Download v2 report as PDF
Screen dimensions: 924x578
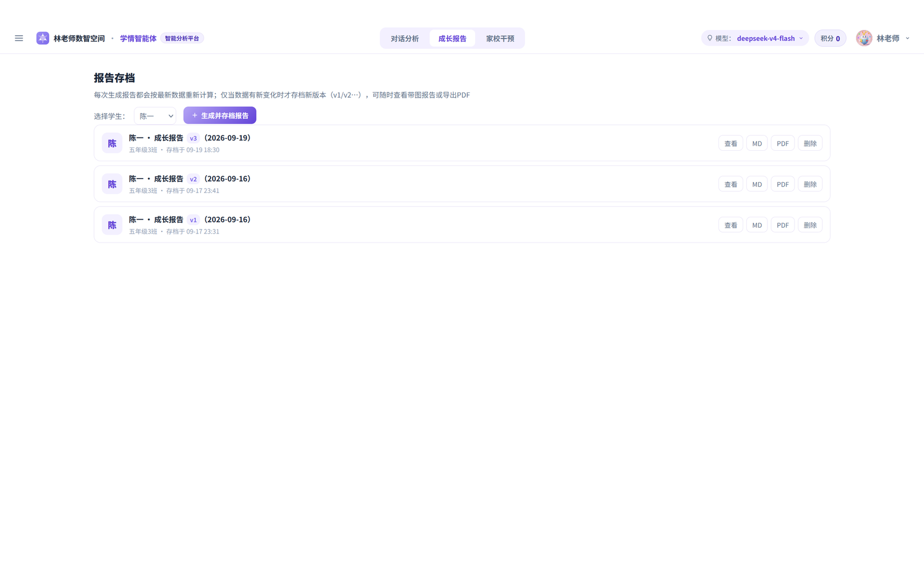(x=783, y=184)
